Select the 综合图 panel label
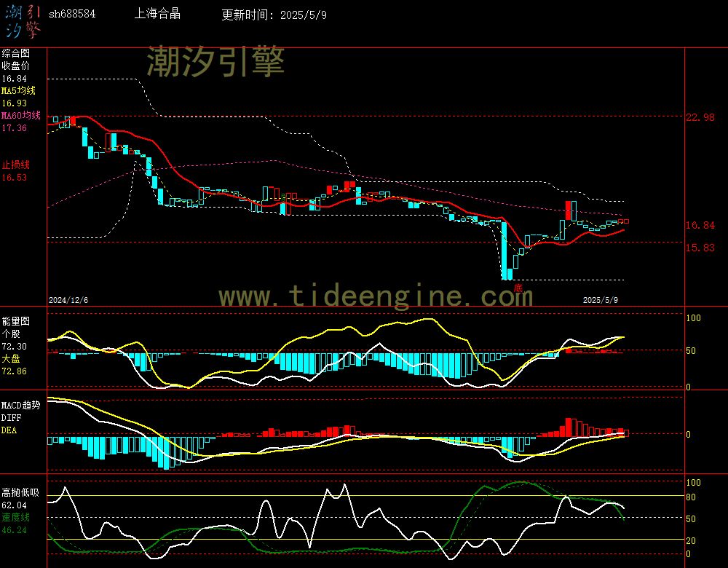Viewport: 728px width, 568px height. point(15,53)
